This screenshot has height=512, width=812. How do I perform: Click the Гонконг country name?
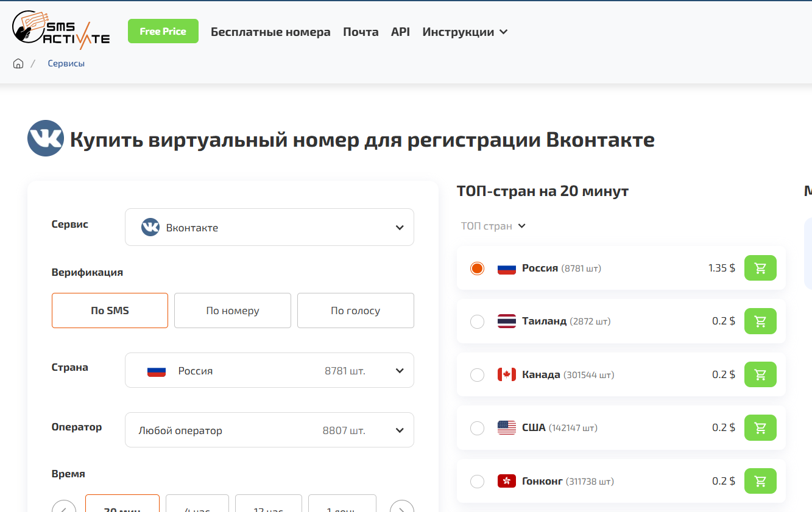coord(542,481)
